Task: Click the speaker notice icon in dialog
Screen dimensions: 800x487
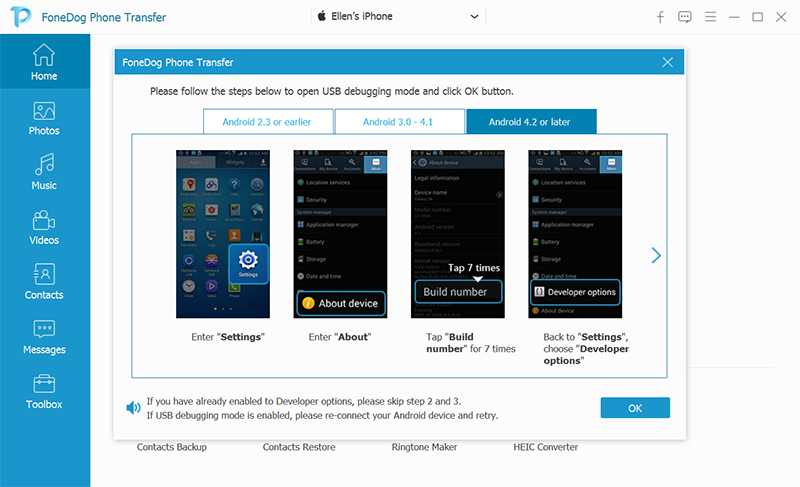Action: coord(133,407)
